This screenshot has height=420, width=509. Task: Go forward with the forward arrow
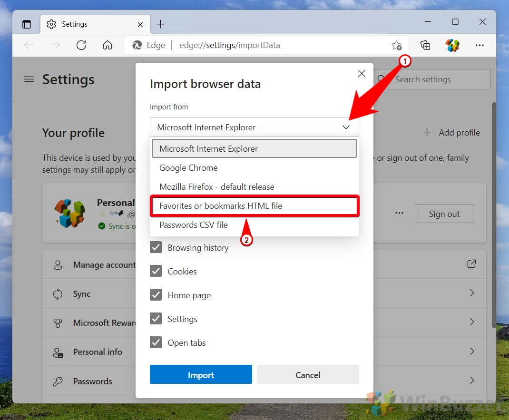(55, 45)
